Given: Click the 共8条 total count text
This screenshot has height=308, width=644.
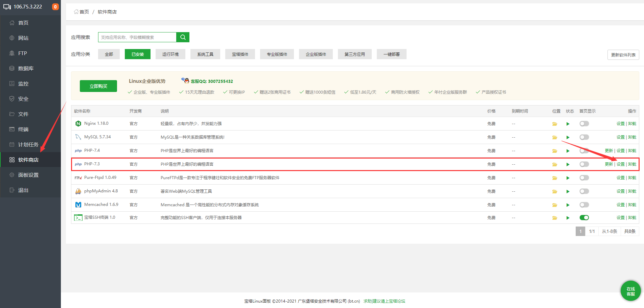Looking at the screenshot, I should tap(630, 231).
